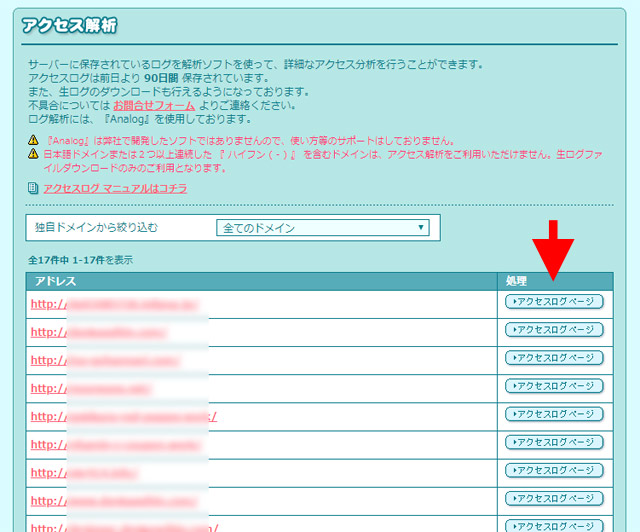Click the document icon beside the manual link
The height and width of the screenshot is (532, 640).
click(33, 188)
